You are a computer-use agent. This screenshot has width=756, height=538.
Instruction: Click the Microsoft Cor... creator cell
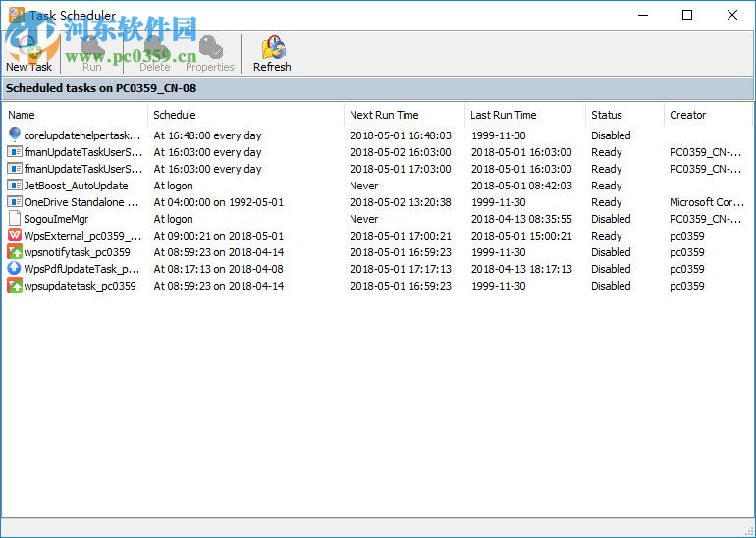tap(707, 202)
